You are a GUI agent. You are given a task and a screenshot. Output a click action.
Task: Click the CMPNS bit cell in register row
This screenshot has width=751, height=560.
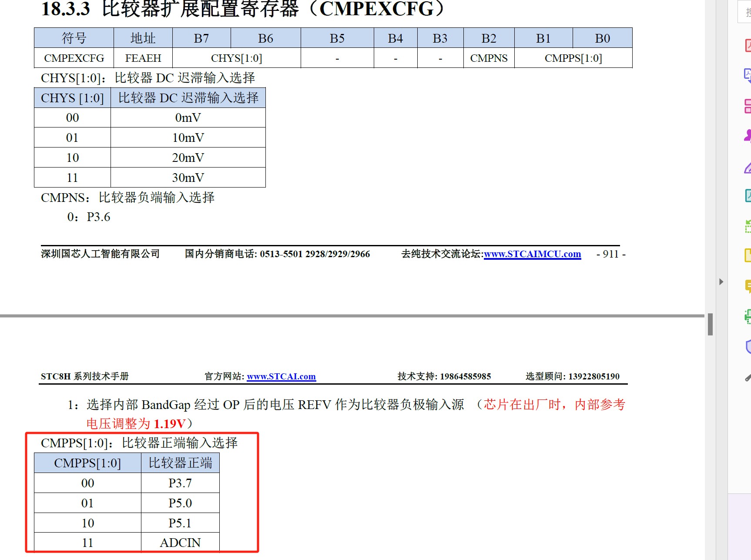click(x=489, y=58)
